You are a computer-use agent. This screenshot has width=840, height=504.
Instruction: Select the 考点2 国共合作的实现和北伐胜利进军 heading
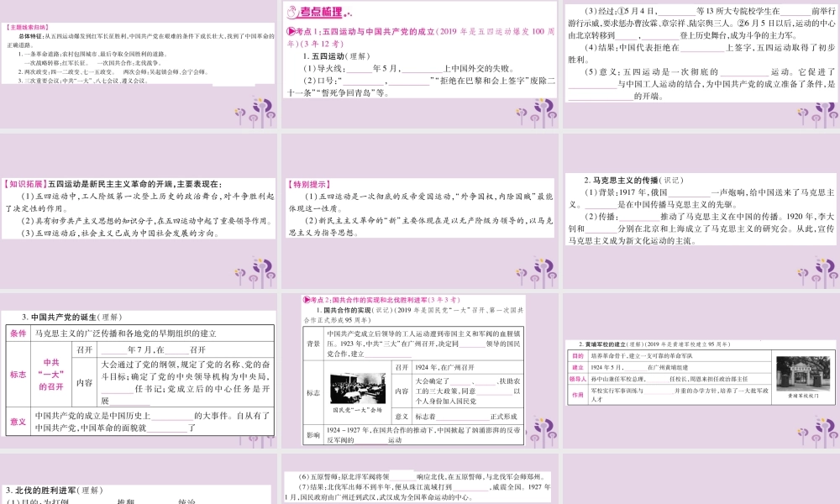(x=381, y=300)
